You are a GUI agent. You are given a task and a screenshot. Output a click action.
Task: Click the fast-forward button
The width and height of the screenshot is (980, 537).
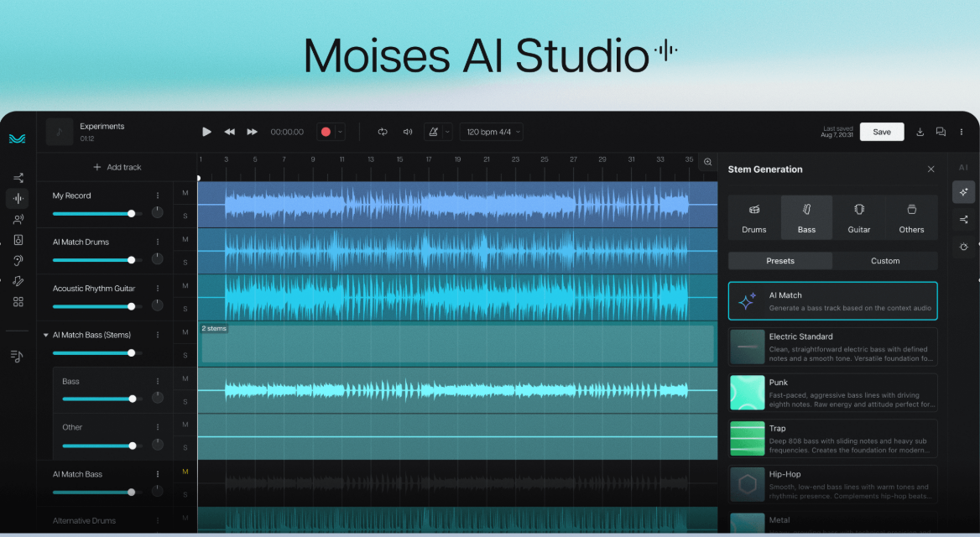click(x=252, y=132)
